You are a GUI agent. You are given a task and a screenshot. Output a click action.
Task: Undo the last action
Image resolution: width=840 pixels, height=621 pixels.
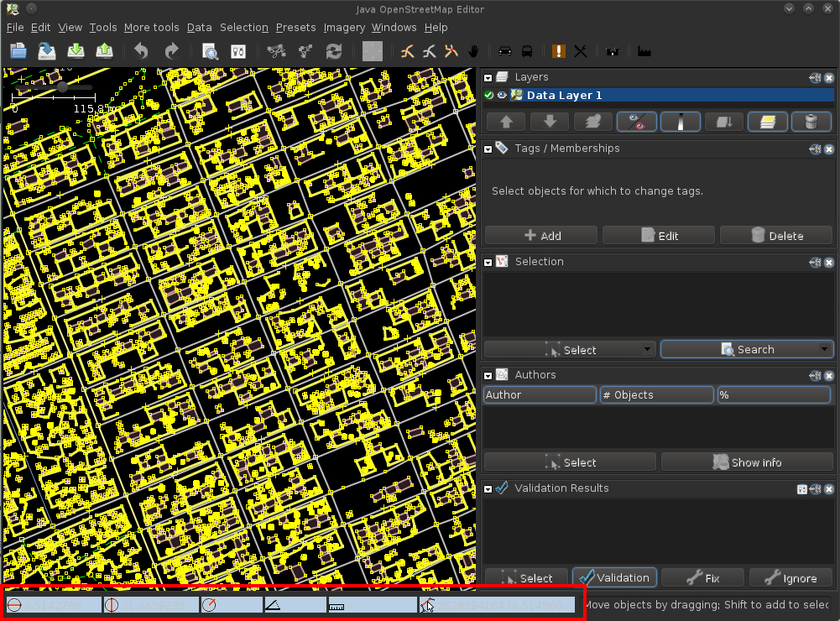tap(141, 51)
